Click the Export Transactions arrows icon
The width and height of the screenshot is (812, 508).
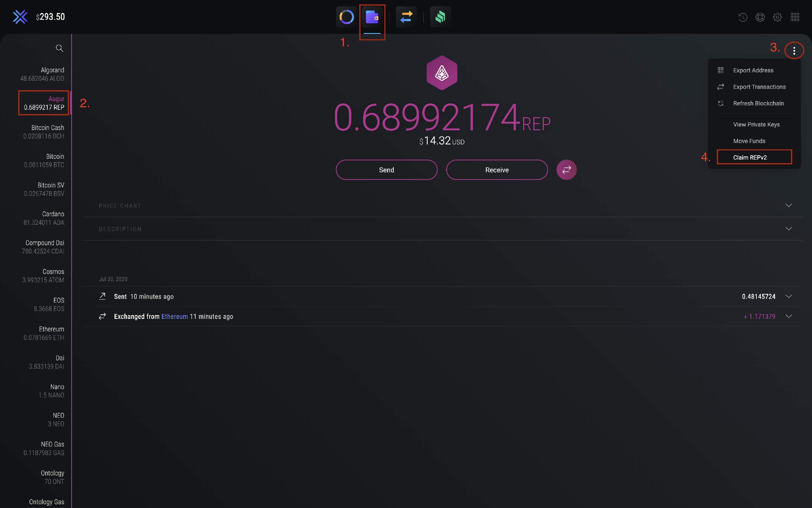[x=721, y=87]
